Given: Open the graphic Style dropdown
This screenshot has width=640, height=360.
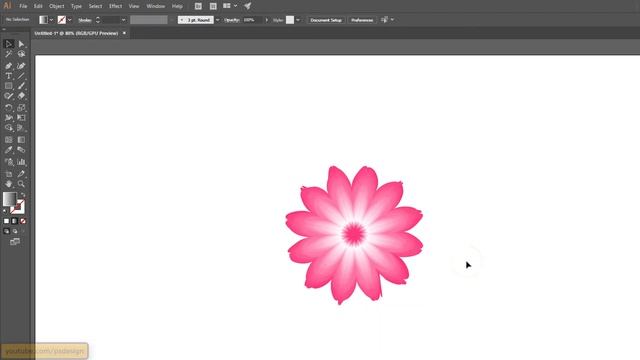Looking at the screenshot, I should coord(298,20).
